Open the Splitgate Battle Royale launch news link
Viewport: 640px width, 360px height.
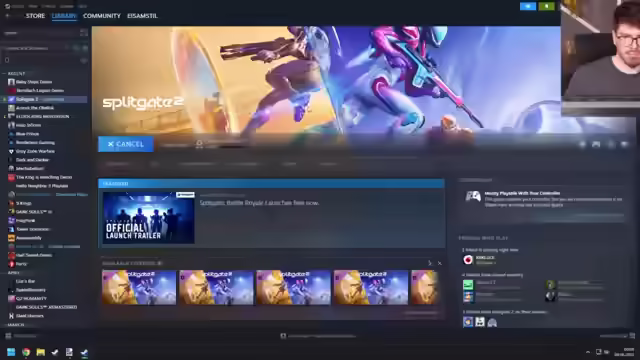coord(259,202)
